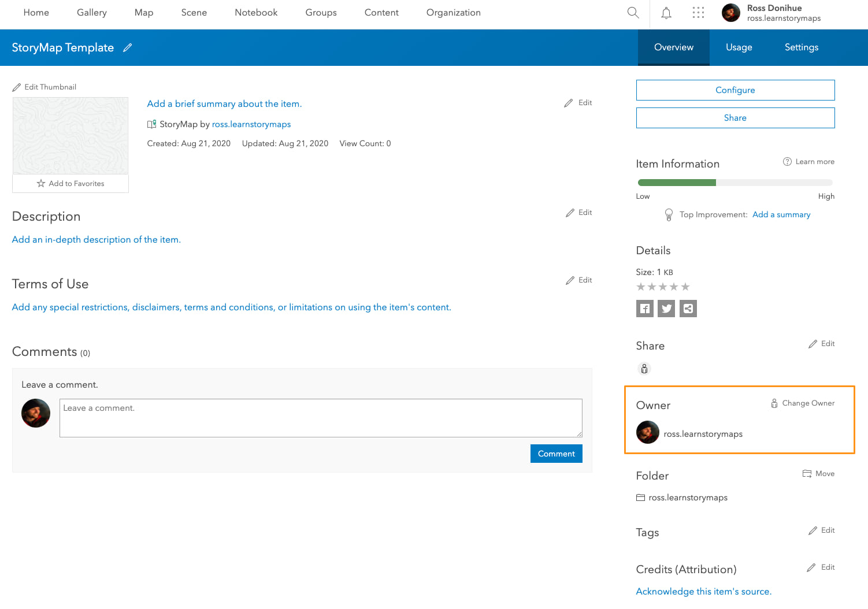868x609 pixels.
Task: Open the app launcher grid
Action: click(x=698, y=13)
